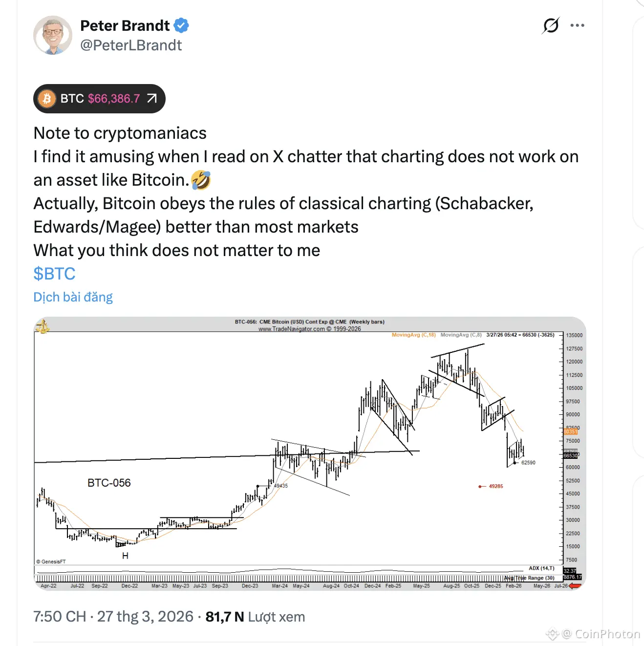Open the @PeterLBrandt handle link

[131, 45]
